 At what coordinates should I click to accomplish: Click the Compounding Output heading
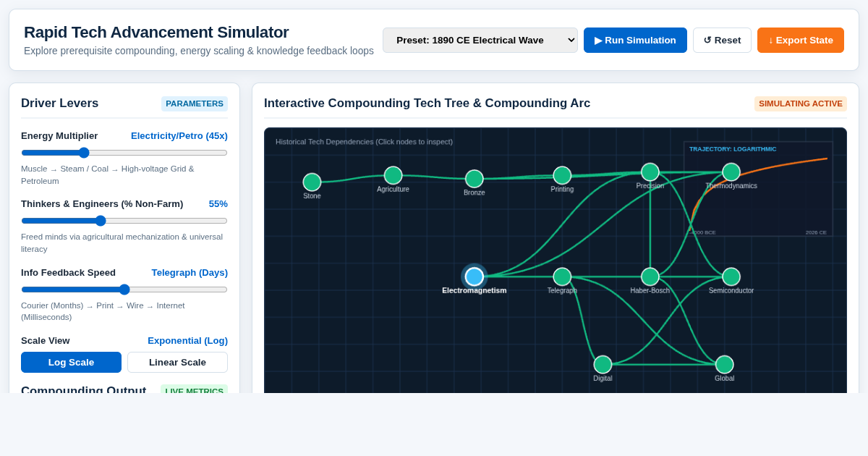pyautogui.click(x=84, y=389)
